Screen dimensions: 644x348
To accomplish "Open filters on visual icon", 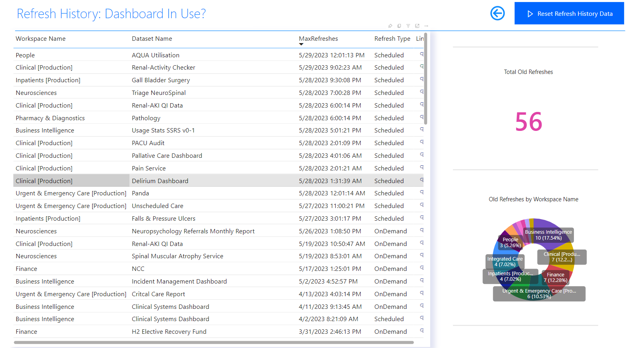I will pos(408,26).
